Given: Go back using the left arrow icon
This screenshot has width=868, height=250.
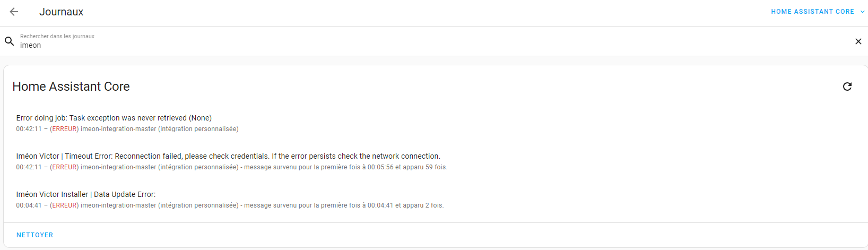Looking at the screenshot, I should click(x=14, y=12).
